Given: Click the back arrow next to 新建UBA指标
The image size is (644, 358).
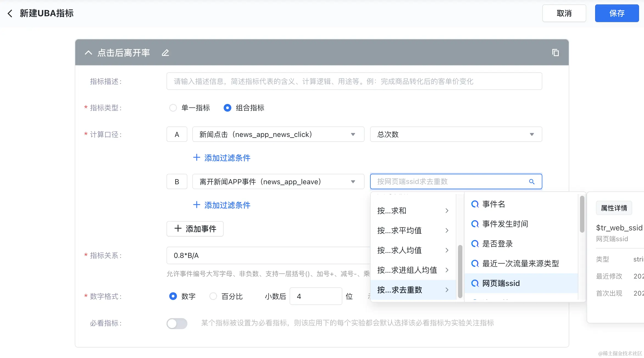Looking at the screenshot, I should (x=10, y=13).
